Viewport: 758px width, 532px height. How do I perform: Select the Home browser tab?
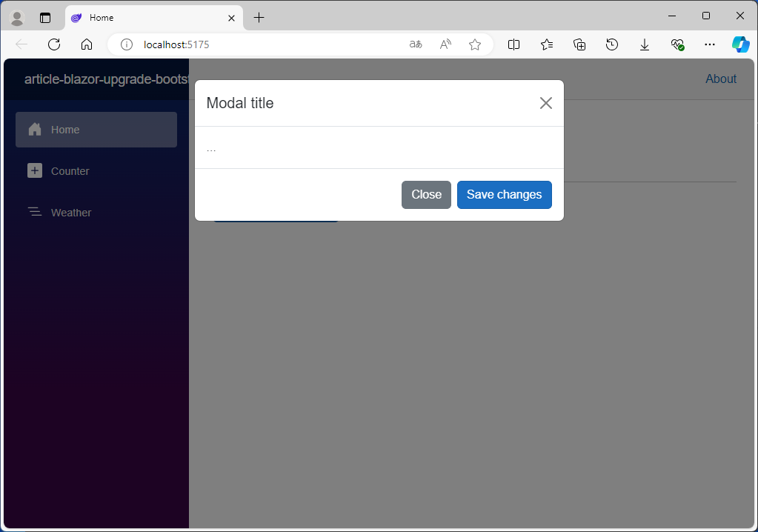point(153,18)
